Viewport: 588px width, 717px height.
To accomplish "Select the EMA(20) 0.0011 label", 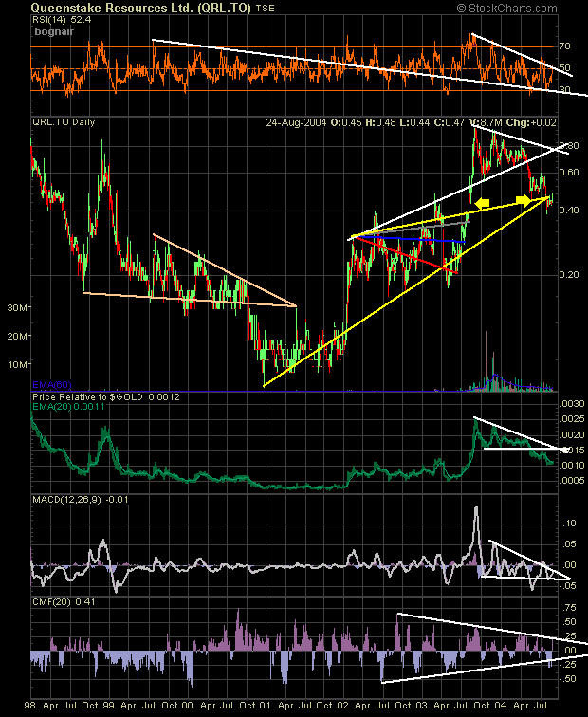I will tap(68, 406).
